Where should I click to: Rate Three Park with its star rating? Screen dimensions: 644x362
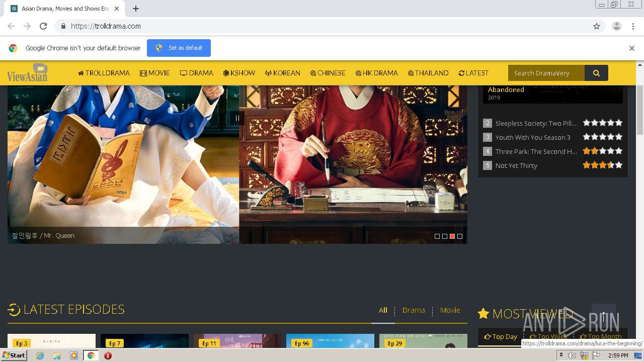point(603,151)
